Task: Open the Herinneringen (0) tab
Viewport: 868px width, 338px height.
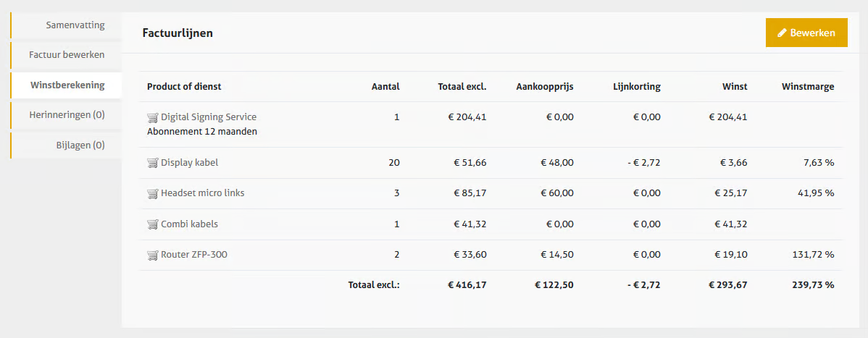Action: [67, 115]
